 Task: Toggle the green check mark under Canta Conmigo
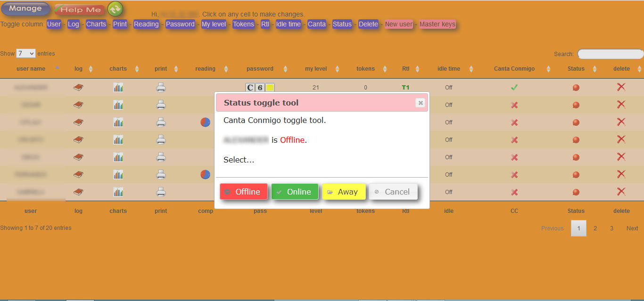click(x=514, y=87)
